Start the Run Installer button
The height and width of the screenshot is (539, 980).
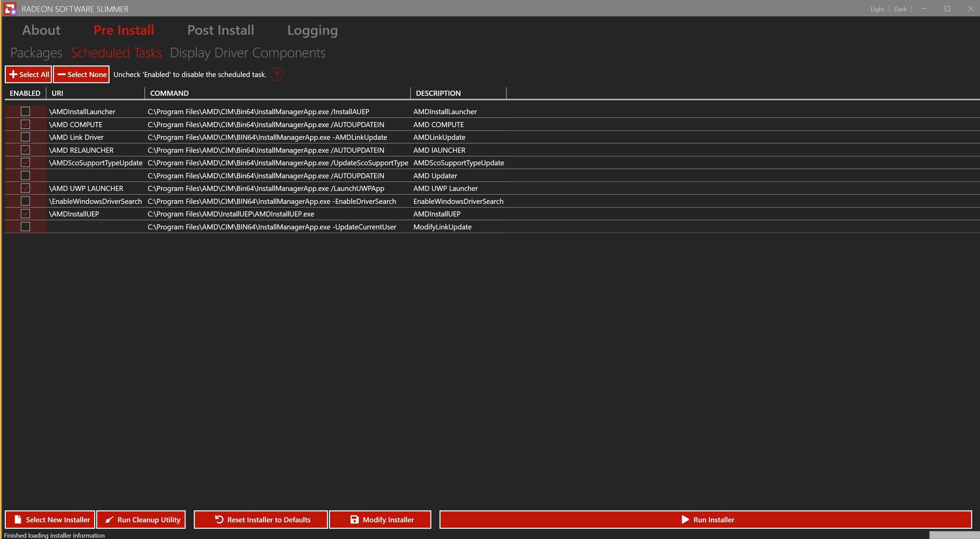click(706, 519)
